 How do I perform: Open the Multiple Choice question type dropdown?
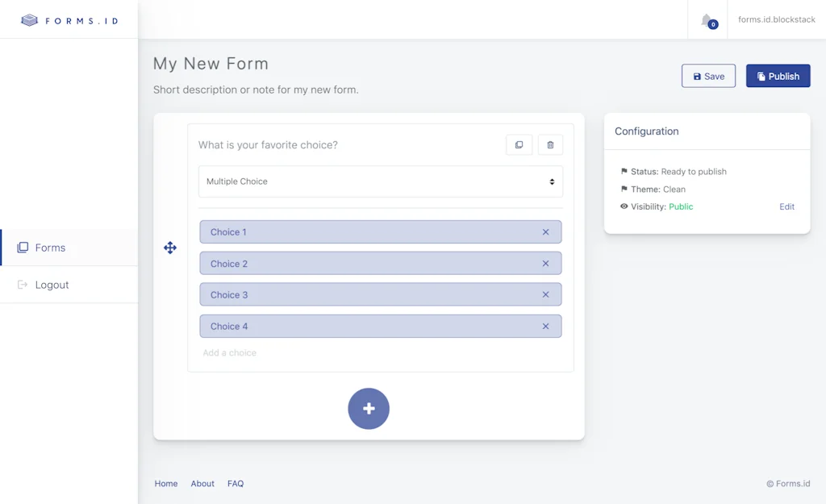point(380,181)
